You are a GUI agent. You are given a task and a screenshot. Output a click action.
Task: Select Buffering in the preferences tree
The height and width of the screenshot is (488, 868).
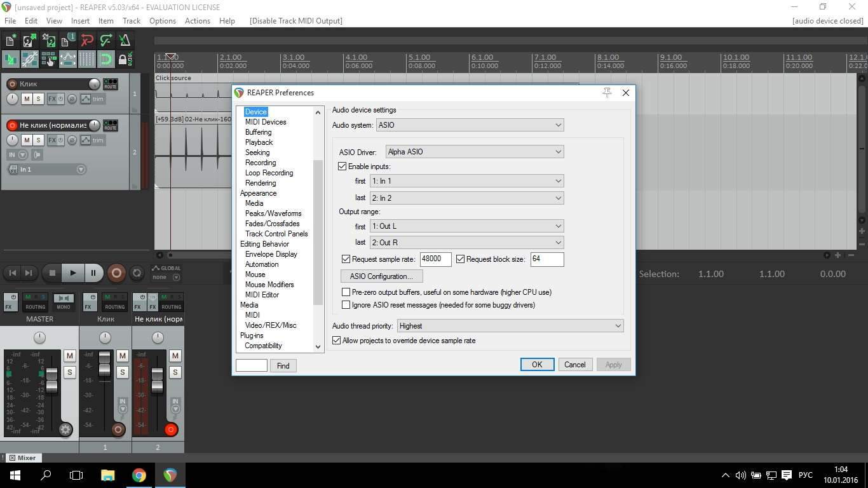coord(258,132)
